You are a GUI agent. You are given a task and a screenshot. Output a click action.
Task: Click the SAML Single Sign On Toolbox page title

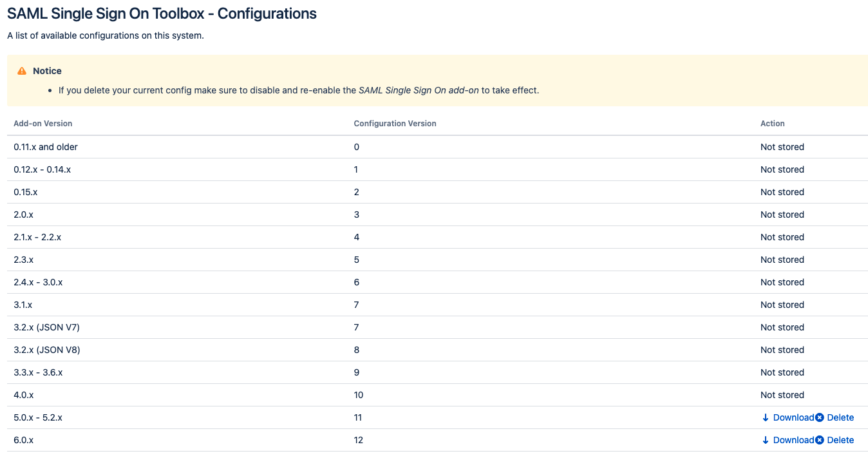tap(162, 14)
